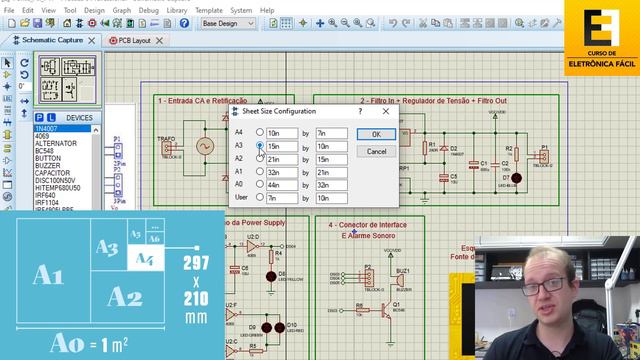Viewport: 640px width, 360px height.
Task: Open the Help question mark icon
Action: pos(184,23)
